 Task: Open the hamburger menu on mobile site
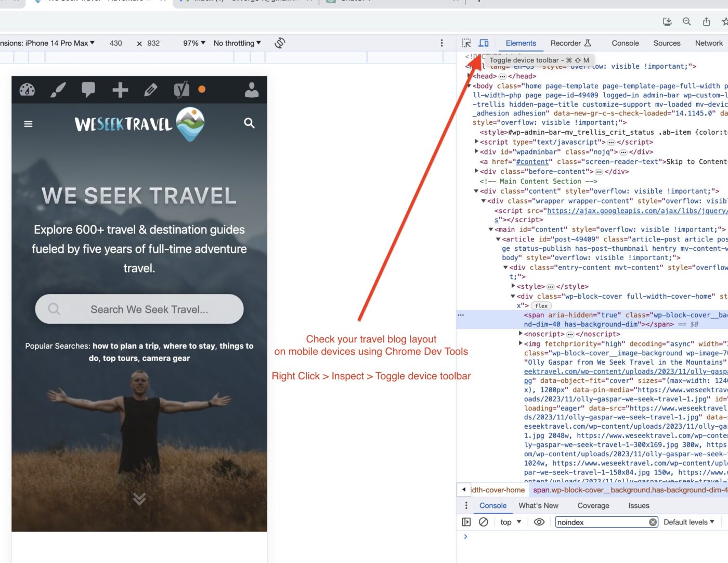(x=29, y=124)
